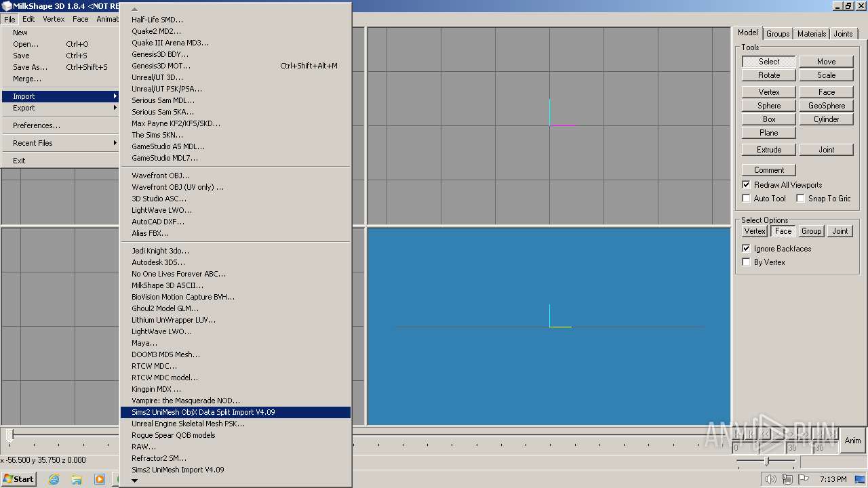Enable the By Vertex checkbox

pyautogui.click(x=747, y=262)
